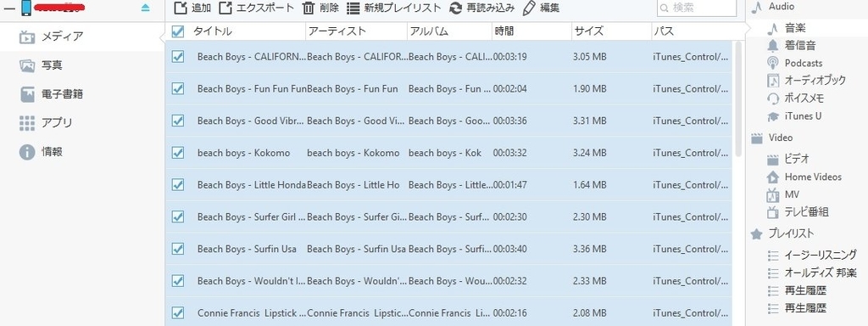This screenshot has width=868, height=326.
Task: Click the 追加 (Add) toolbar icon
Action: point(181,8)
